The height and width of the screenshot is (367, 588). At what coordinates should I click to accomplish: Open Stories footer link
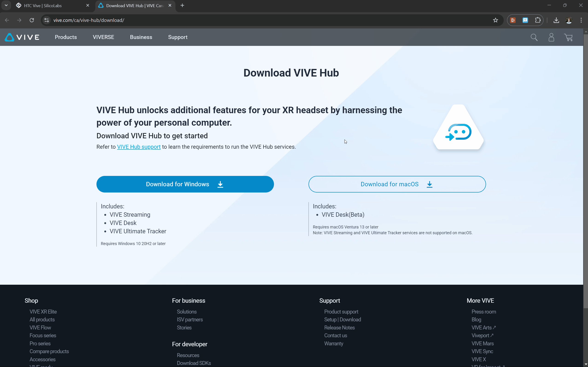[x=184, y=328]
